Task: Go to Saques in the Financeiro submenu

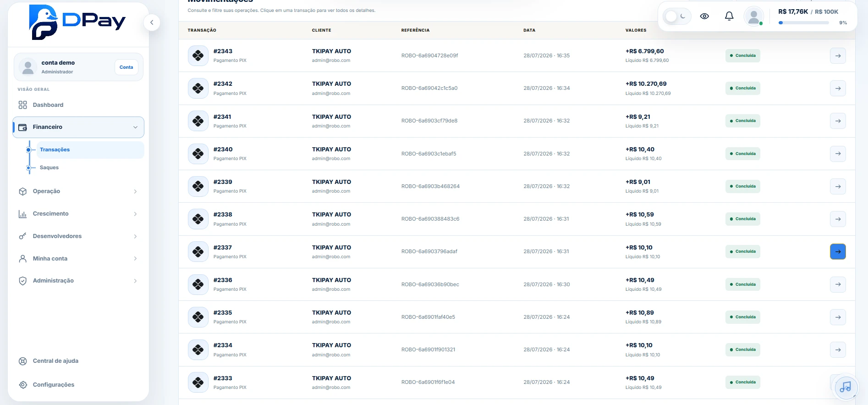Action: (90, 168)
